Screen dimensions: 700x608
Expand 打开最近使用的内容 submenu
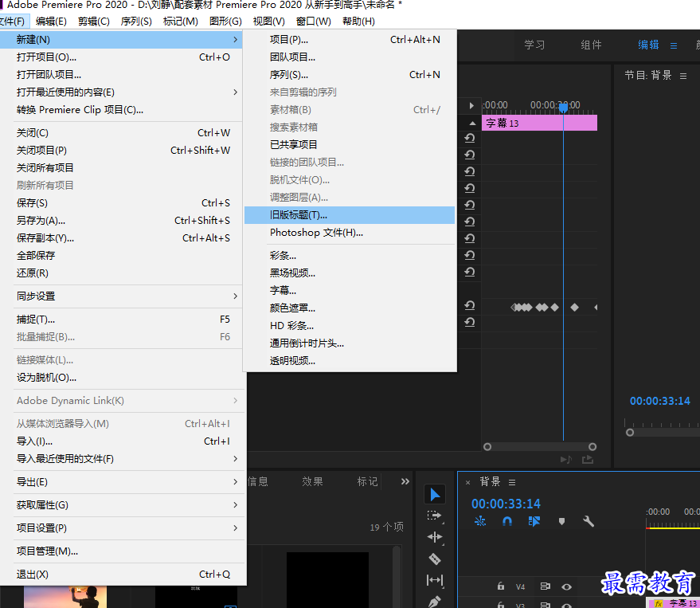pos(235,92)
